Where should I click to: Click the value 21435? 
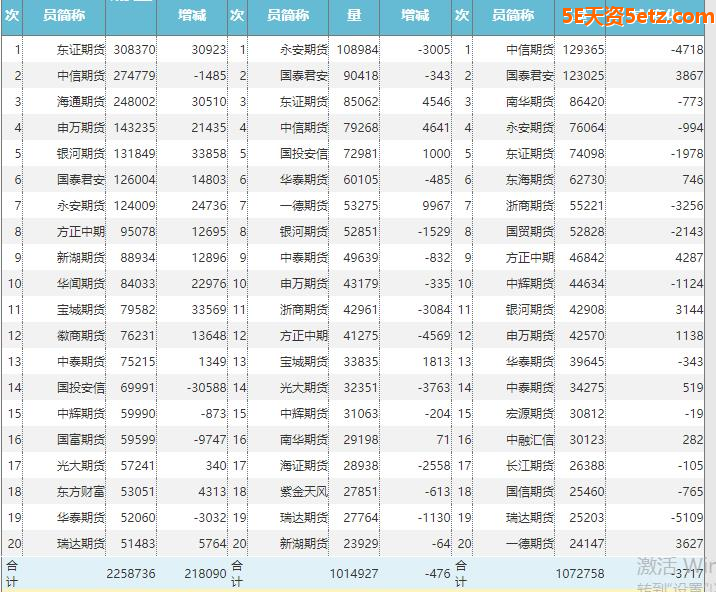(x=209, y=127)
